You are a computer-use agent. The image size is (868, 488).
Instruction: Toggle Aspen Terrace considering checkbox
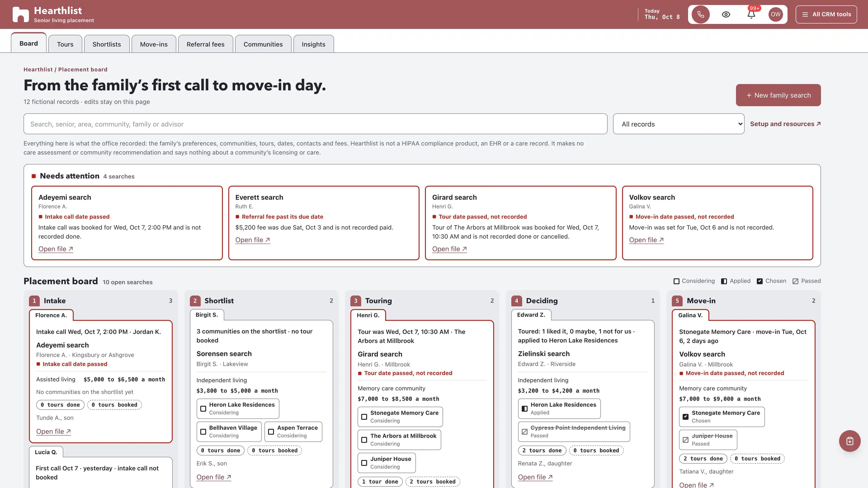coord(271,432)
